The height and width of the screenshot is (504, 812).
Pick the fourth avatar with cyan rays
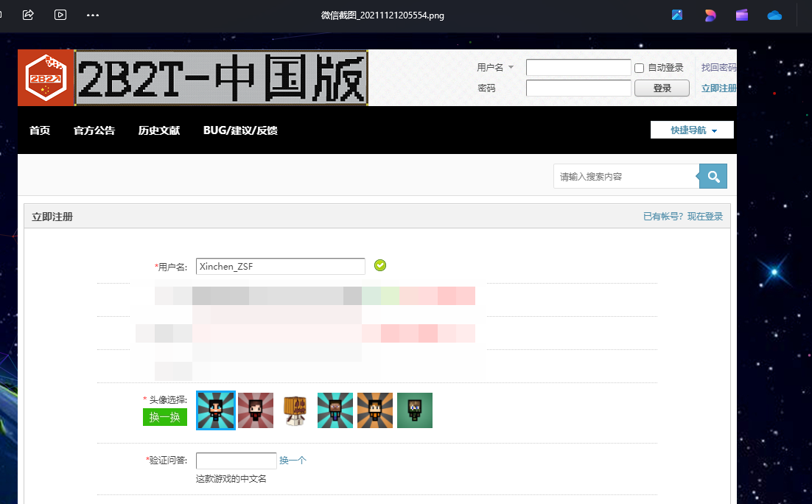click(x=335, y=410)
